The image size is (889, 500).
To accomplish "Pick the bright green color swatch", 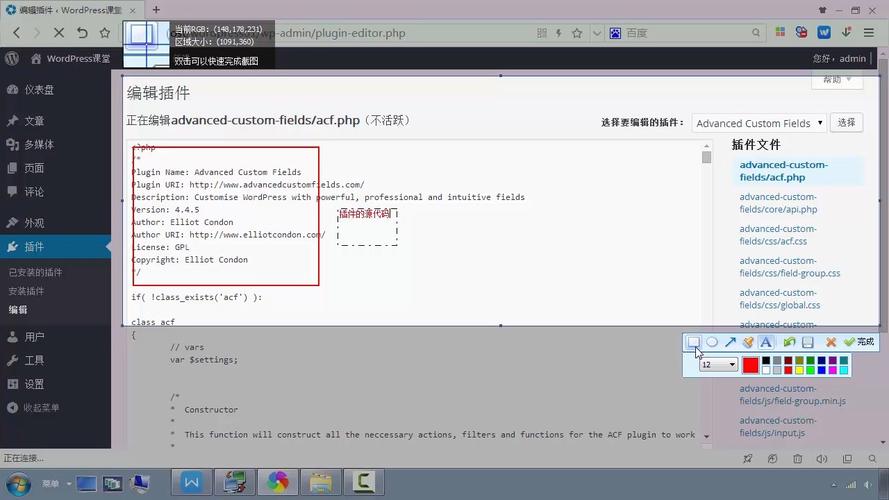I will click(810, 370).
